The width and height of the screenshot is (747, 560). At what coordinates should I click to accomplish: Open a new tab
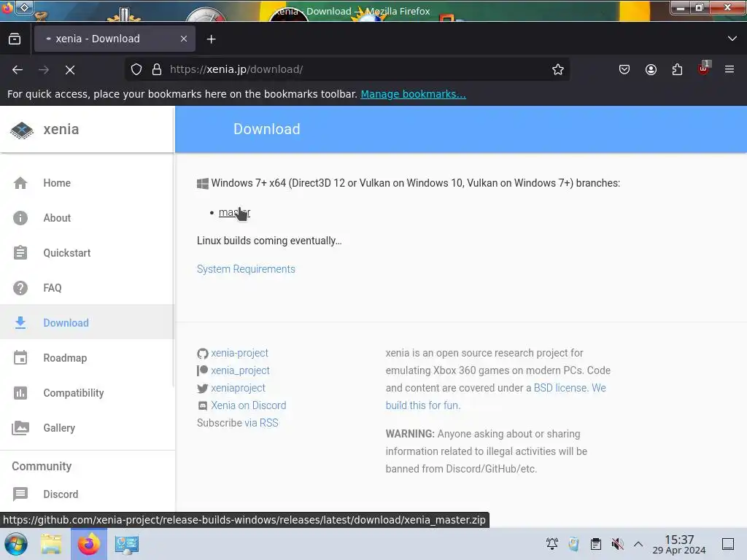coord(211,39)
